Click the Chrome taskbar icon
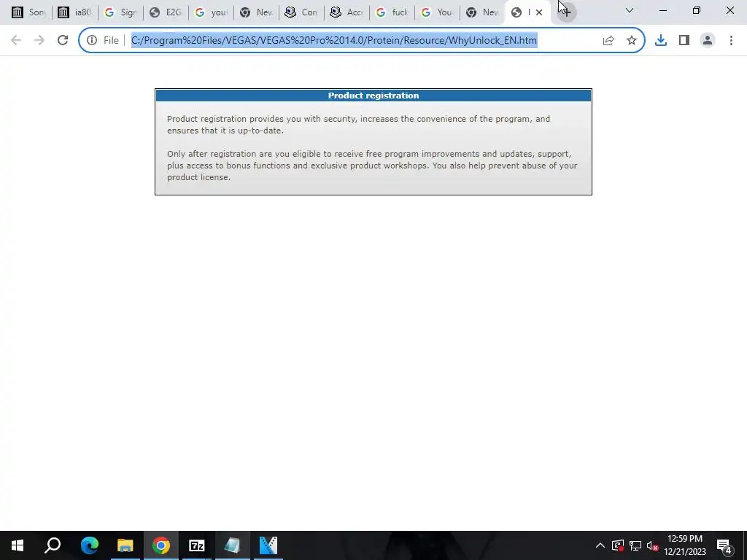This screenshot has width=747, height=560. click(x=161, y=545)
